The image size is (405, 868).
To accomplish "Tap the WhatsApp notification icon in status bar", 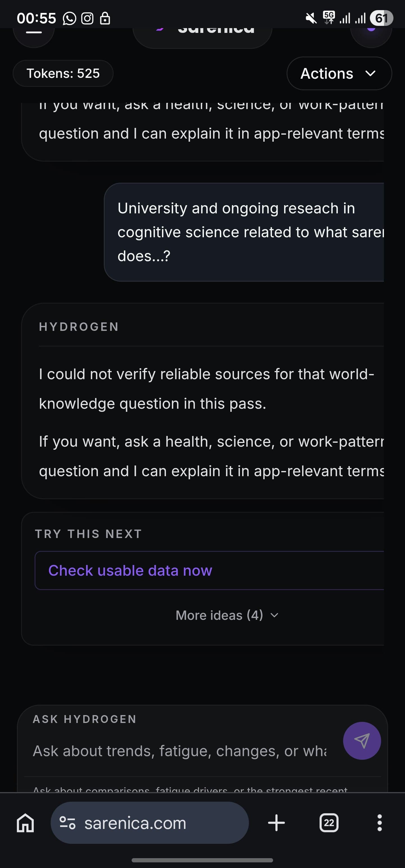I will [69, 19].
